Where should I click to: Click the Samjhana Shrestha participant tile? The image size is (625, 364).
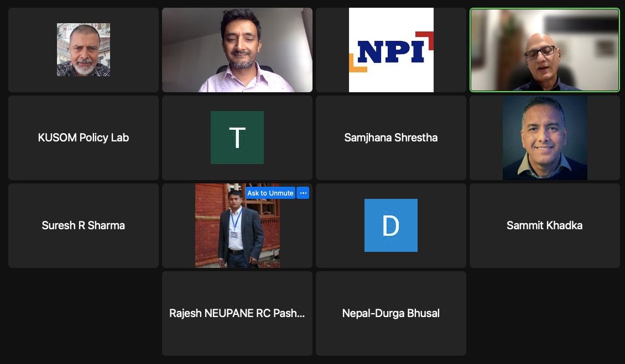point(391,138)
